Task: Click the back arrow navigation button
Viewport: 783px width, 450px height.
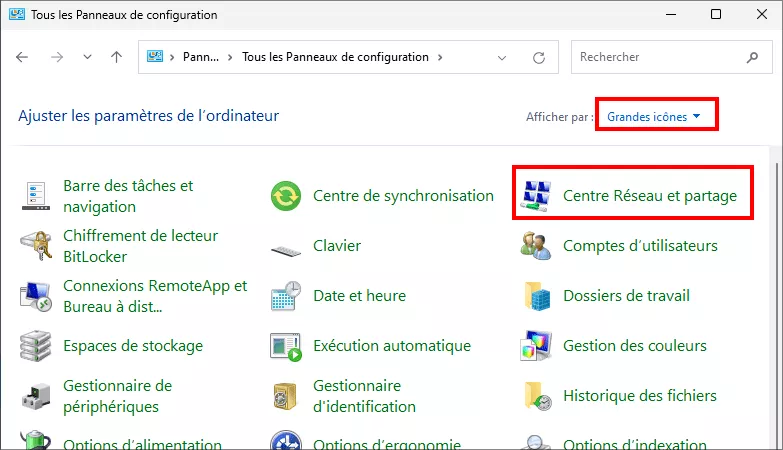Action: pyautogui.click(x=22, y=57)
